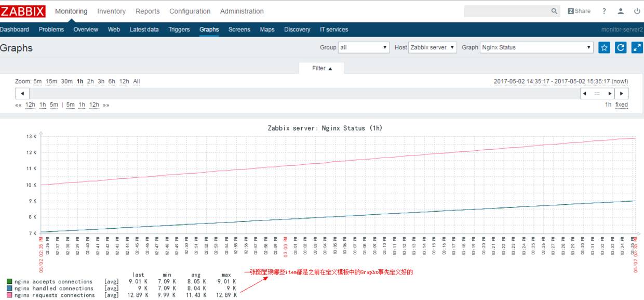Go to Screens submenu
This screenshot has height=300, width=644.
point(239,30)
